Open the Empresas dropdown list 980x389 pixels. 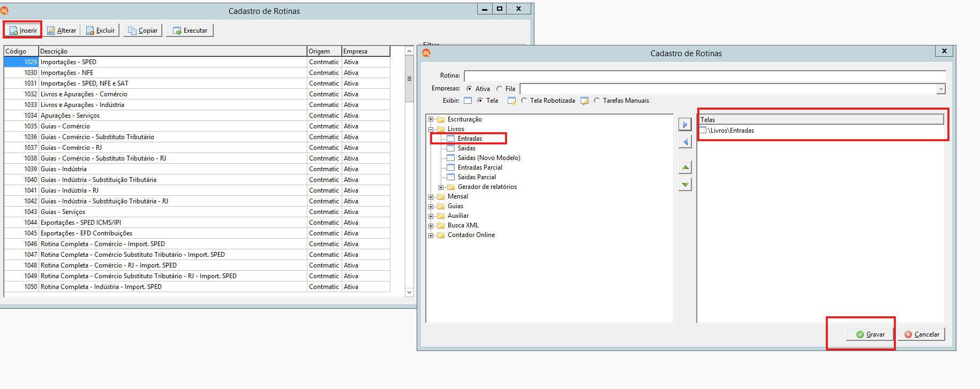941,89
